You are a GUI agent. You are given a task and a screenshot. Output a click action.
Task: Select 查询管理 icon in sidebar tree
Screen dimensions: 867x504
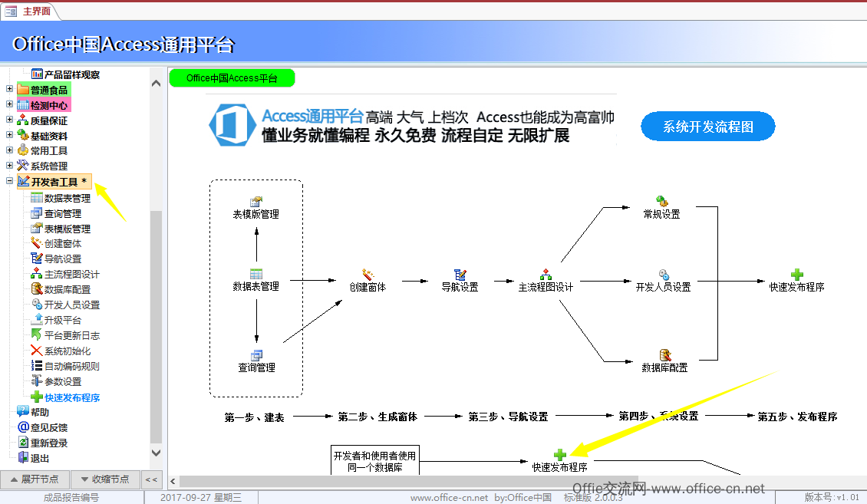pos(37,212)
